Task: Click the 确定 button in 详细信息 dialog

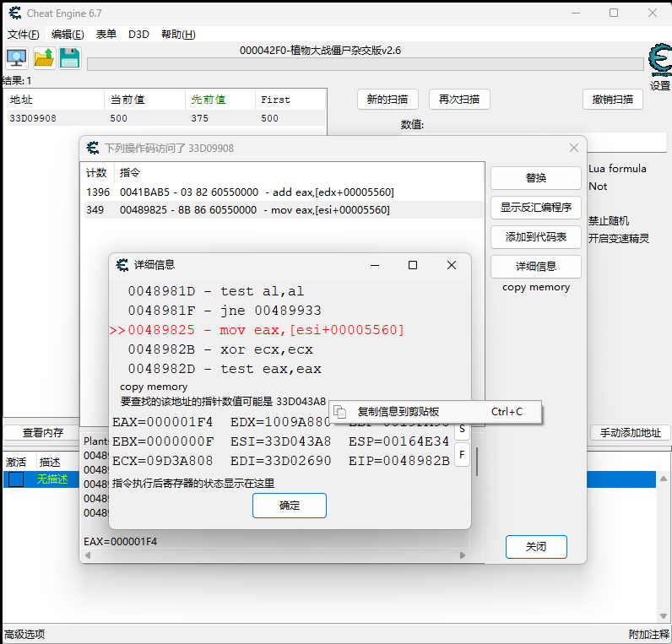Action: (289, 506)
